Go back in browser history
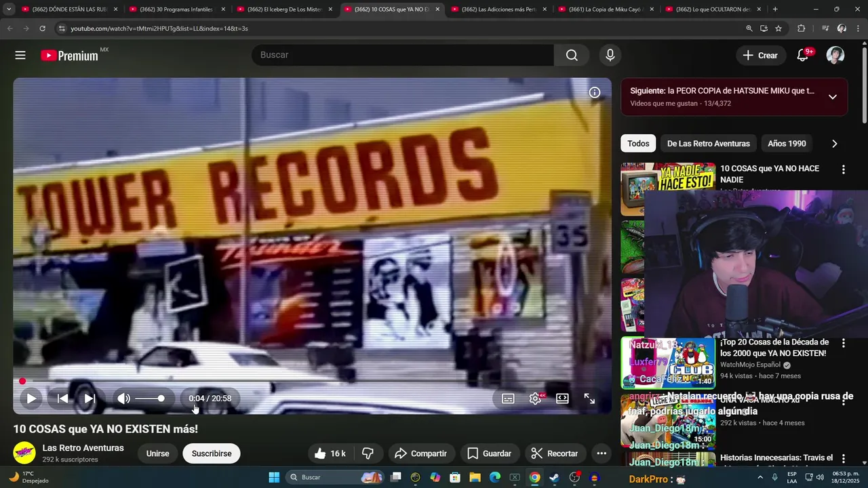Viewport: 868px width, 488px height. click(x=9, y=28)
